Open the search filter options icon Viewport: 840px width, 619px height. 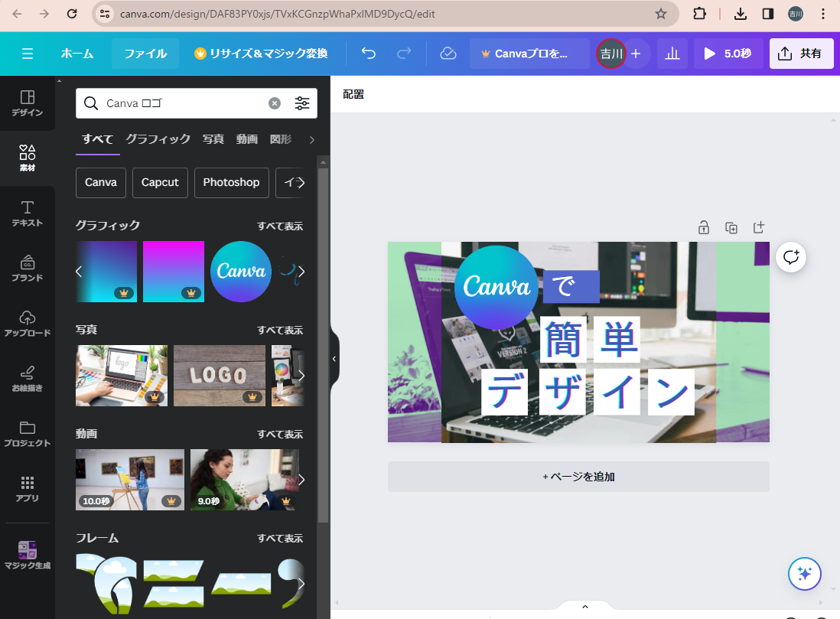pos(302,103)
